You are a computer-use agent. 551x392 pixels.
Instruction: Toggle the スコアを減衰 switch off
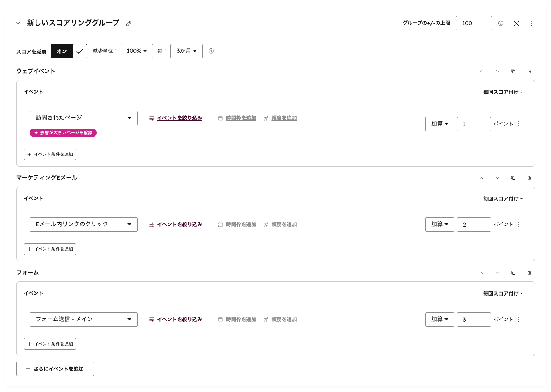tap(69, 51)
